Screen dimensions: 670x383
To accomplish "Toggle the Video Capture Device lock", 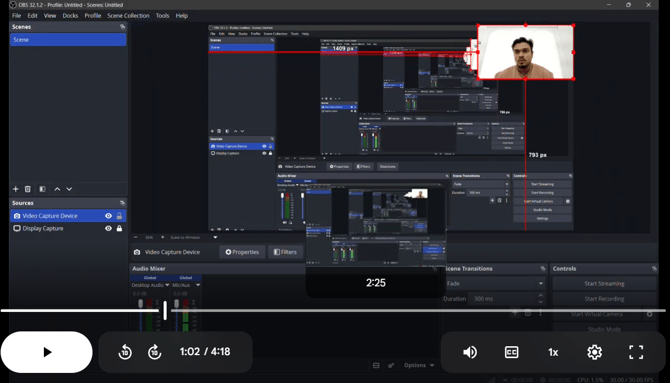I will [x=119, y=216].
